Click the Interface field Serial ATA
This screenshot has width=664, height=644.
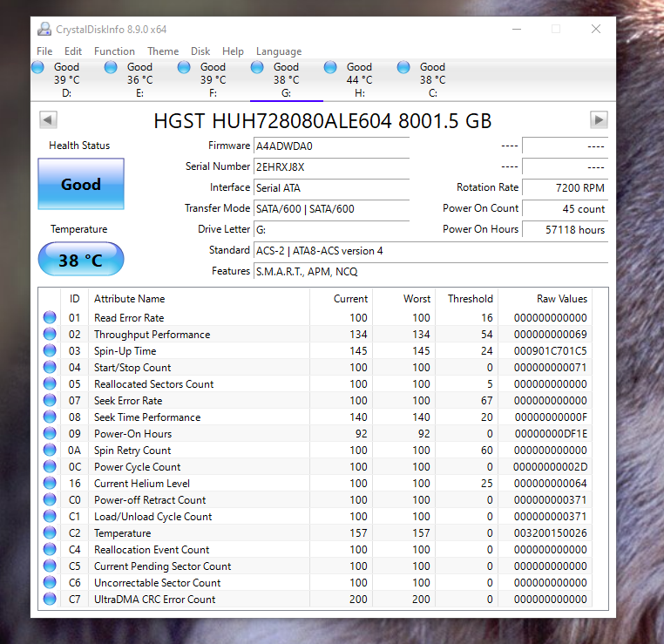pyautogui.click(x=332, y=188)
